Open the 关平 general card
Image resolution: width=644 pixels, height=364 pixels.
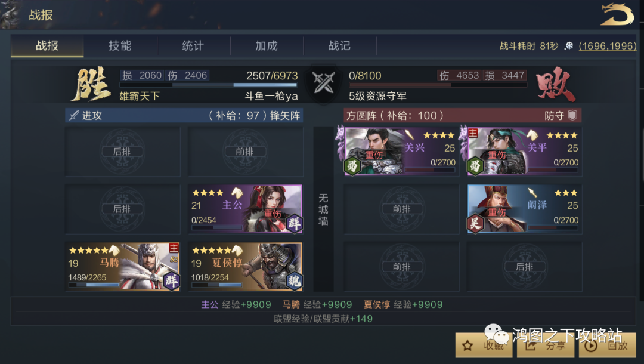coord(525,152)
